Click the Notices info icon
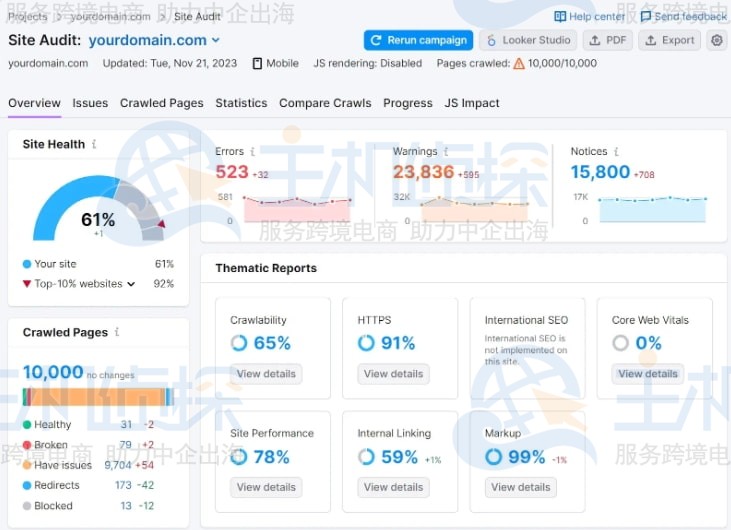 pos(616,152)
